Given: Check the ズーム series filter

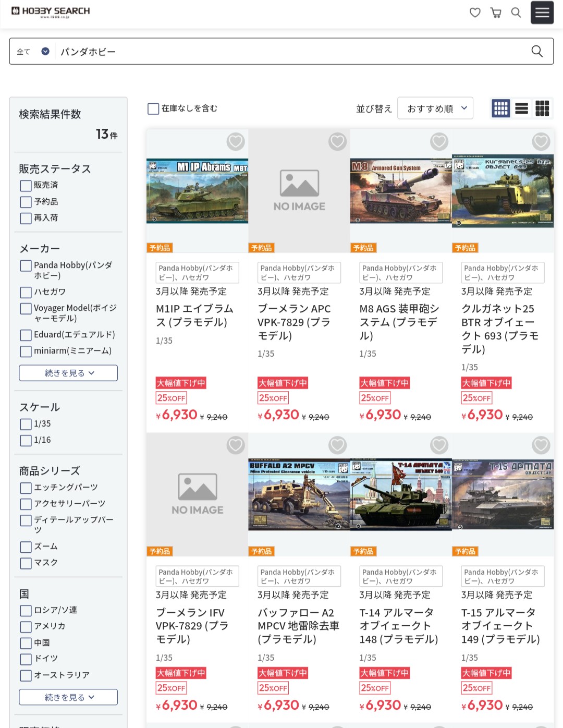Looking at the screenshot, I should click(x=26, y=547).
